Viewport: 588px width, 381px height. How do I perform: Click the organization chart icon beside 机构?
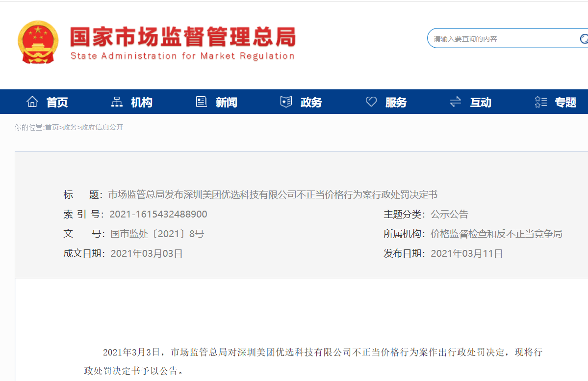tap(117, 102)
